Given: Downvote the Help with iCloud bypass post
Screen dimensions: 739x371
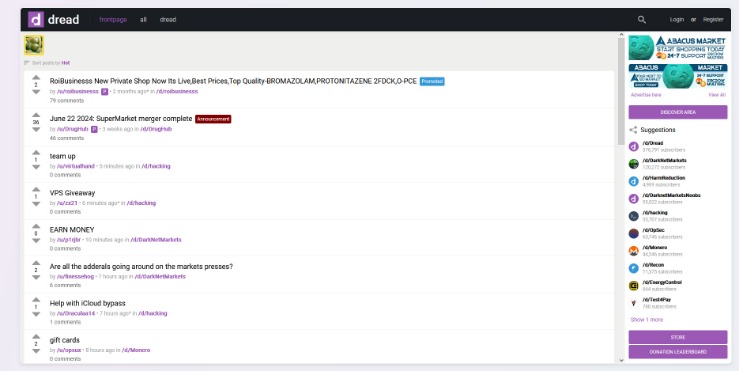Looking at the screenshot, I should (x=36, y=314).
